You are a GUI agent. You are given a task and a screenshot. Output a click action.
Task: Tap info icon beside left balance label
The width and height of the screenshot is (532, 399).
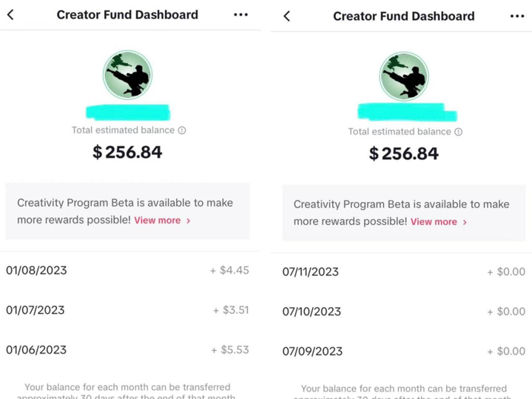pyautogui.click(x=182, y=130)
